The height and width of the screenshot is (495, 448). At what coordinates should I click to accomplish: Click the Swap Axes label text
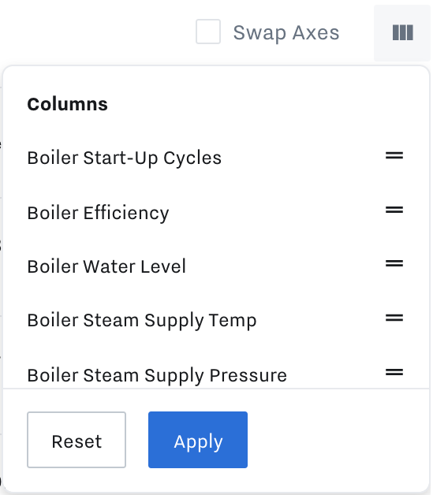coord(286,32)
